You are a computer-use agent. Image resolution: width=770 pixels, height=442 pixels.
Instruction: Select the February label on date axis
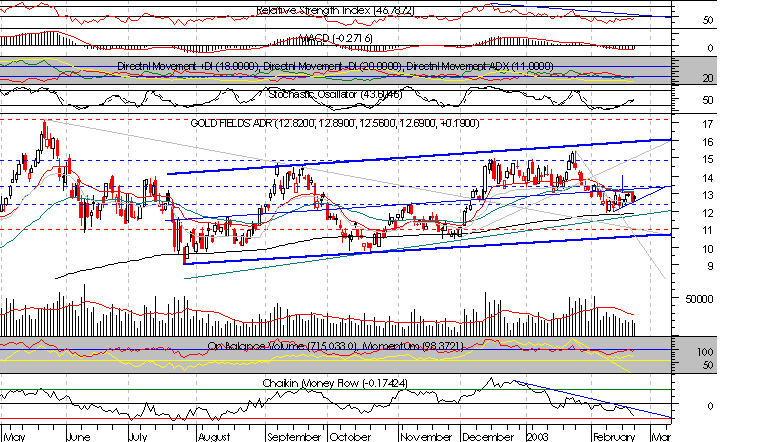tap(614, 437)
